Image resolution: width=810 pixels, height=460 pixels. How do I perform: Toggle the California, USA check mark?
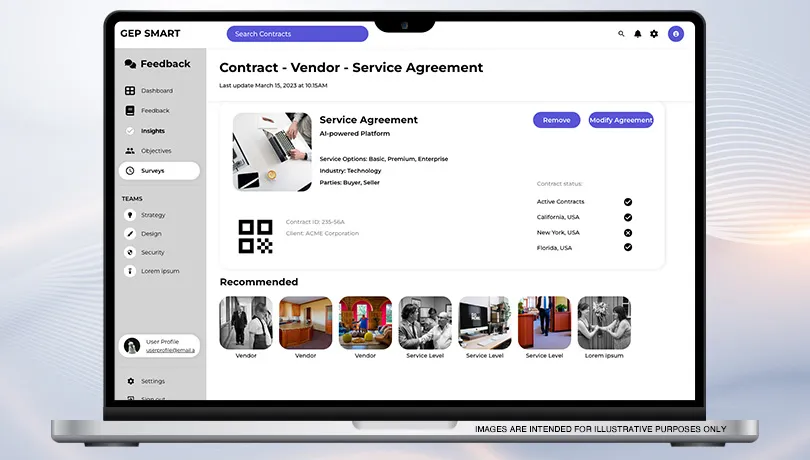point(628,217)
